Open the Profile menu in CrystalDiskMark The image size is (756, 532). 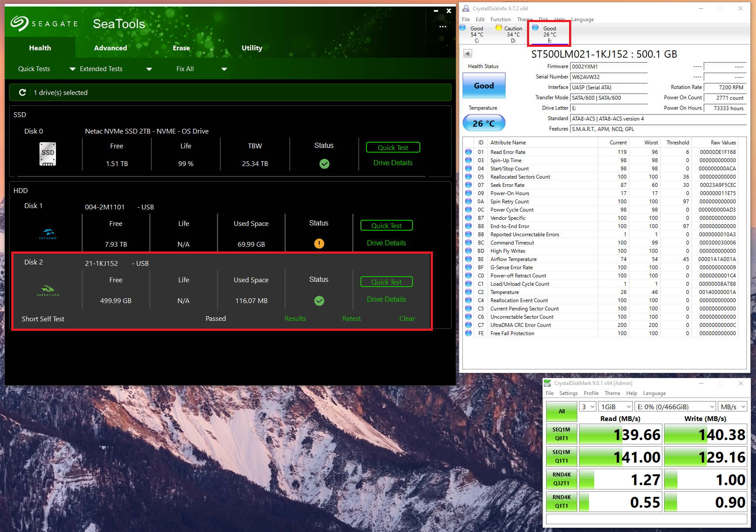pyautogui.click(x=591, y=393)
